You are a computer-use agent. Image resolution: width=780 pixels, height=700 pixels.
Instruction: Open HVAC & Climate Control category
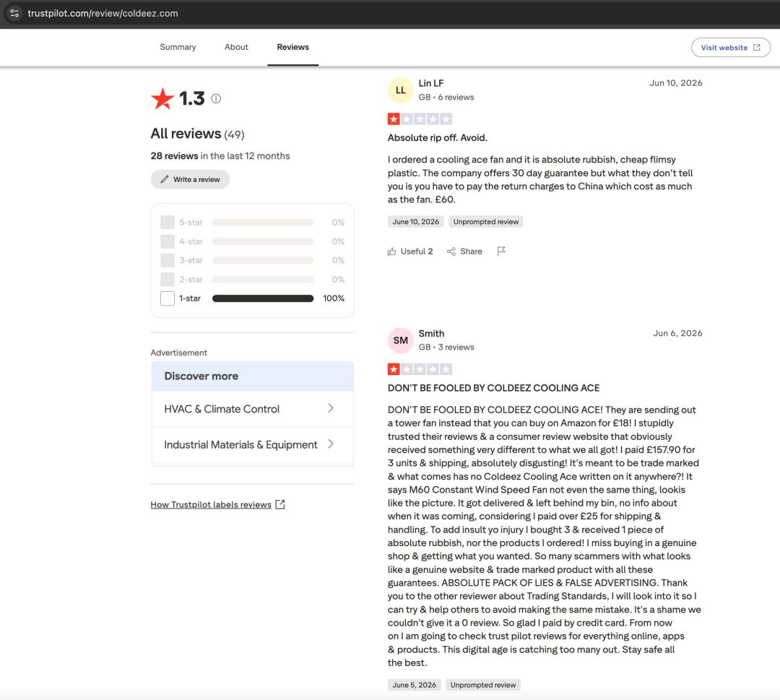252,409
